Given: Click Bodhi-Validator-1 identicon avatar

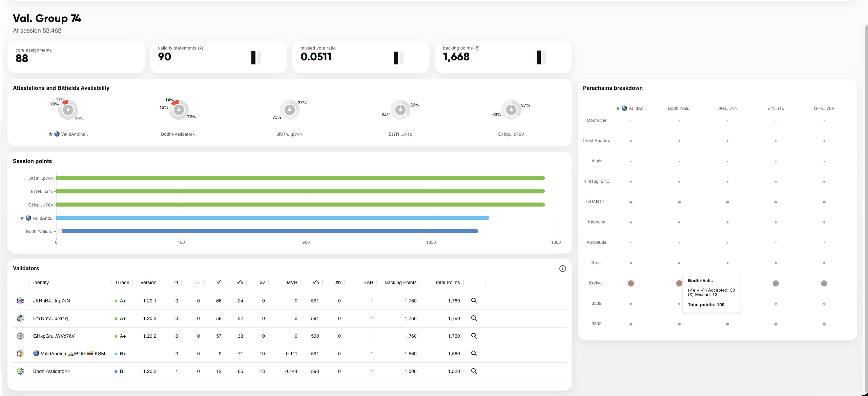Looking at the screenshot, I should pos(20,371).
